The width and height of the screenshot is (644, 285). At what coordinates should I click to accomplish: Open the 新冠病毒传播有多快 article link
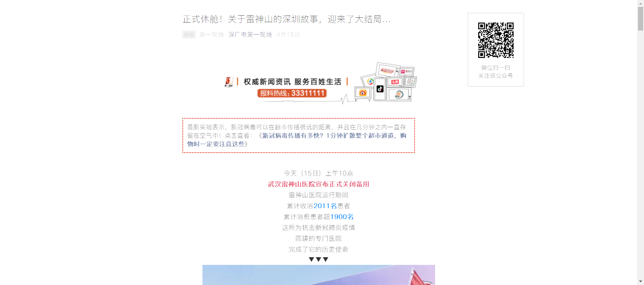pyautogui.click(x=297, y=140)
